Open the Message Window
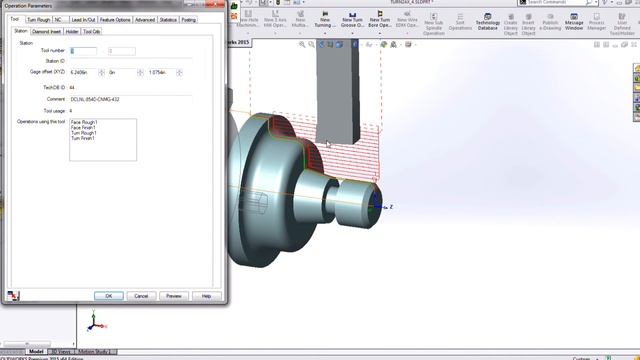 (574, 22)
